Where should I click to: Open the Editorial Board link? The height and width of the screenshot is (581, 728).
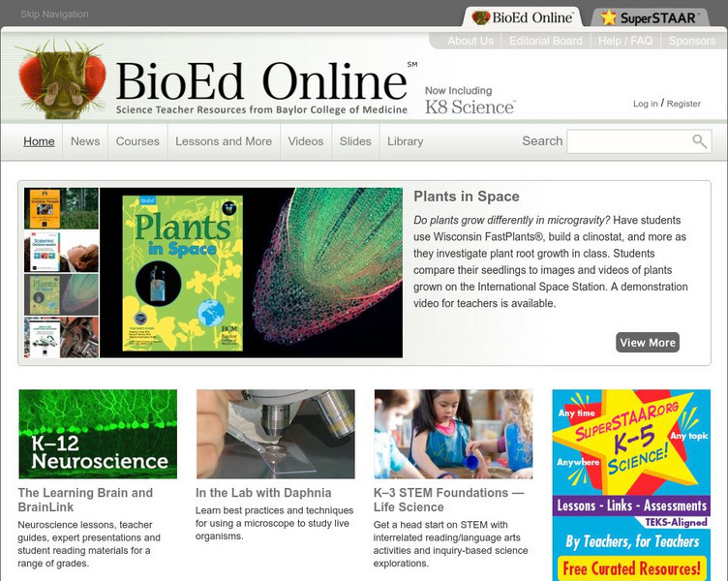pos(546,41)
